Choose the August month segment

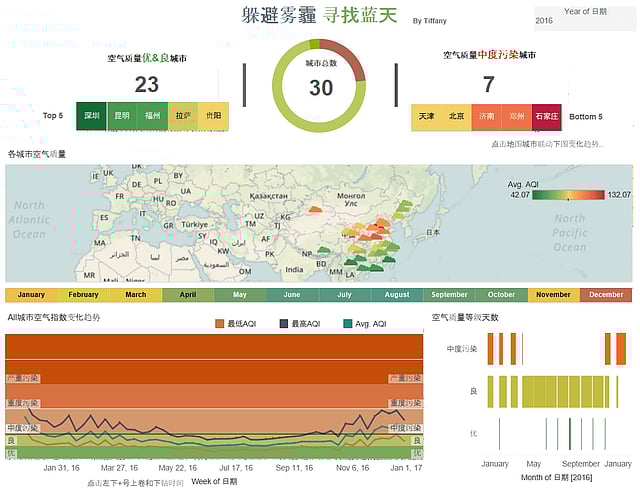[396, 295]
